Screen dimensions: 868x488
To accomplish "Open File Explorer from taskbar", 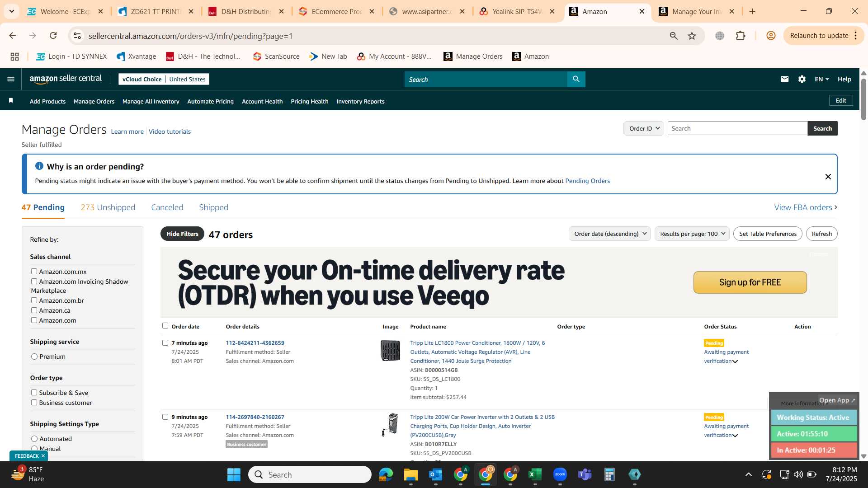I will 410,474.
